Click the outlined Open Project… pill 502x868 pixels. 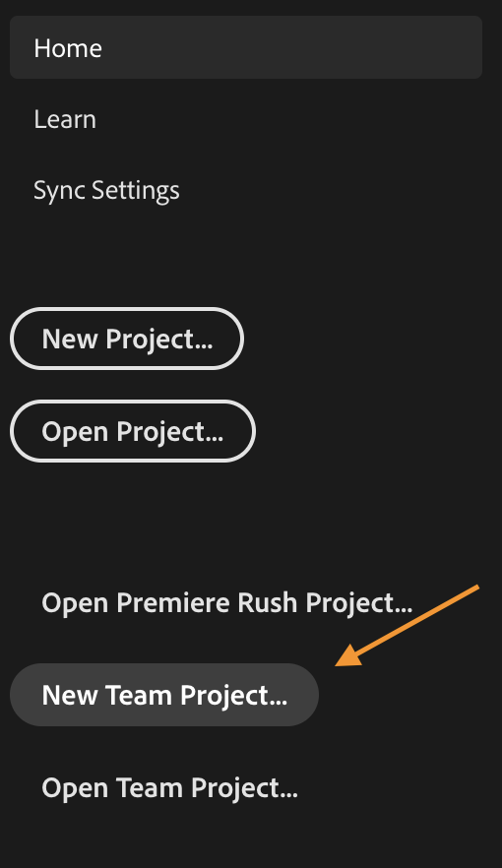(133, 431)
